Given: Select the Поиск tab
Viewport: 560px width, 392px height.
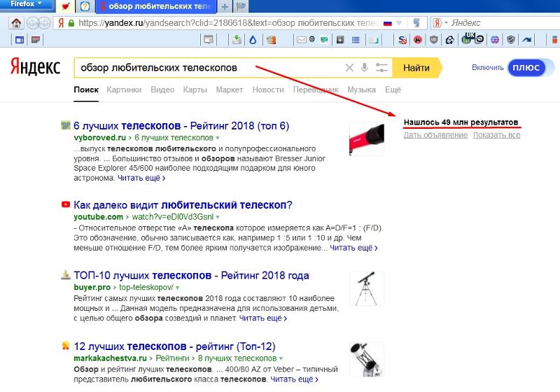Looking at the screenshot, I should (86, 90).
